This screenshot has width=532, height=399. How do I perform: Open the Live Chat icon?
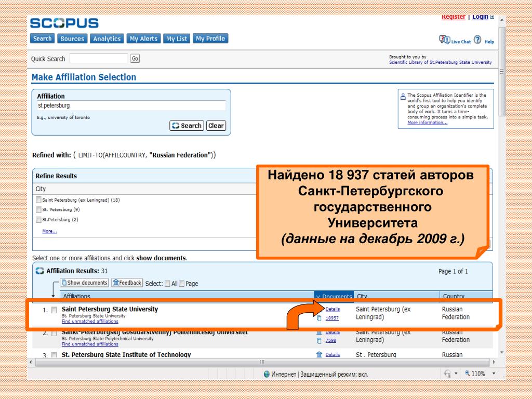pos(445,39)
